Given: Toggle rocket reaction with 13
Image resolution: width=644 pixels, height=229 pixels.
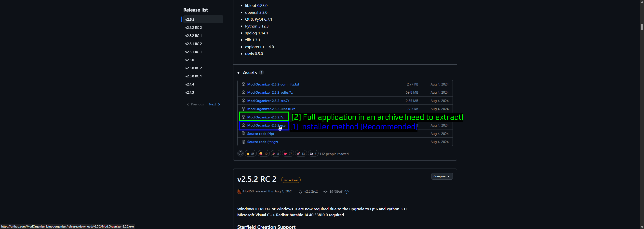Looking at the screenshot, I should click(301, 154).
